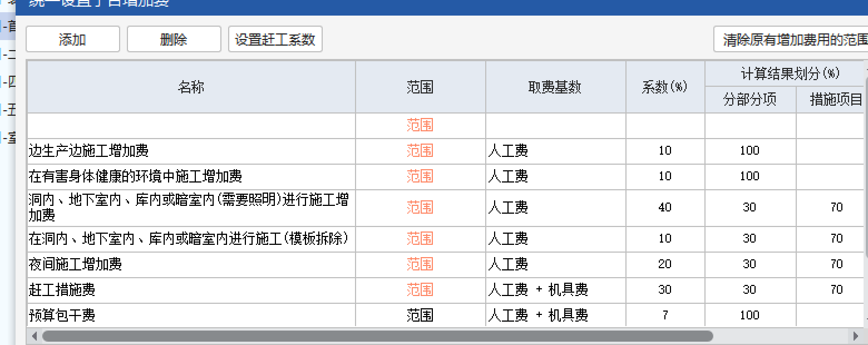Select 人工费 basis cell for 夜间施工增加费
Screen dimensions: 868x345
point(555,264)
